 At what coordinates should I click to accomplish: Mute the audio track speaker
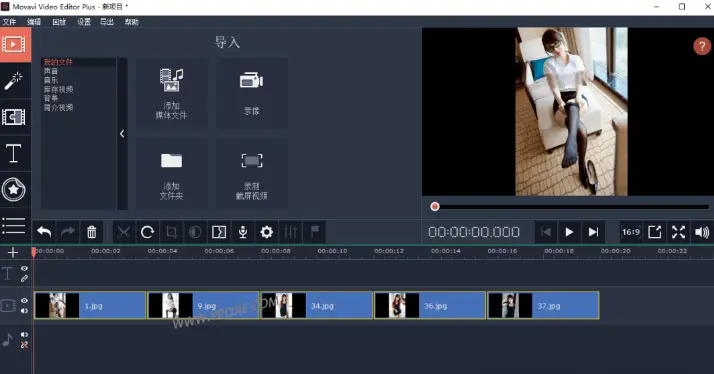pos(24,335)
